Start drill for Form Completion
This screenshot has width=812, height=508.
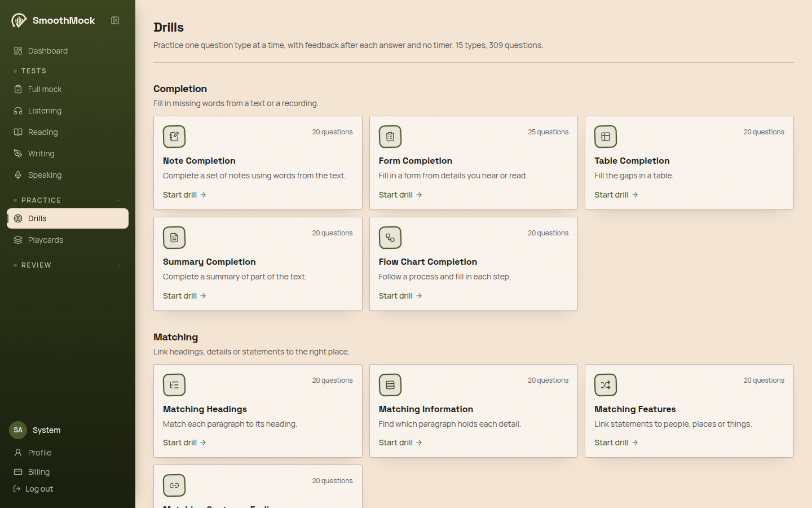click(400, 195)
